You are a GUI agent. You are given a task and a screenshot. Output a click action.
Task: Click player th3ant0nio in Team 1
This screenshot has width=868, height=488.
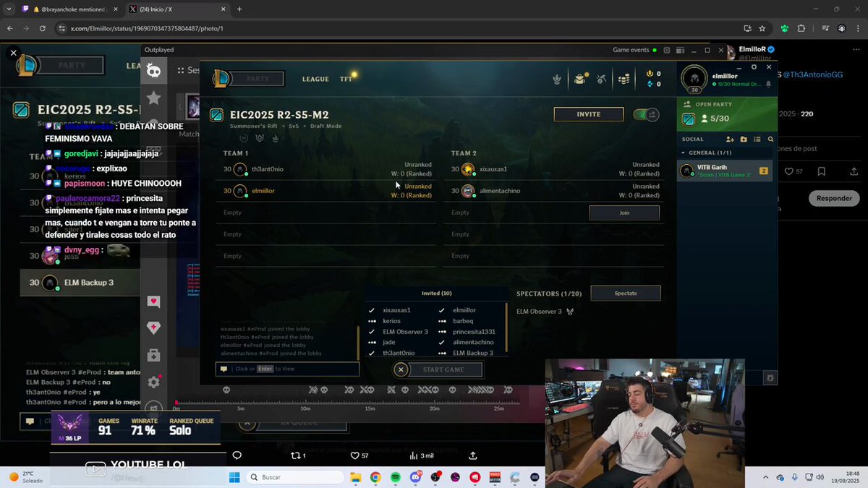[268, 169]
